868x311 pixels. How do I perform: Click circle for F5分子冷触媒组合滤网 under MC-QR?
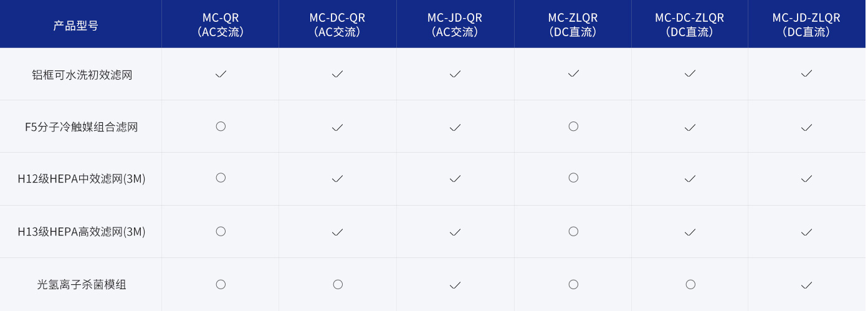pos(221,127)
